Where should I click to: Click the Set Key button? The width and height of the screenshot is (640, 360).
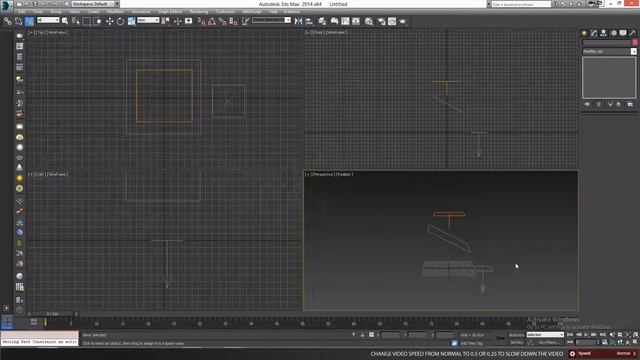coord(517,342)
